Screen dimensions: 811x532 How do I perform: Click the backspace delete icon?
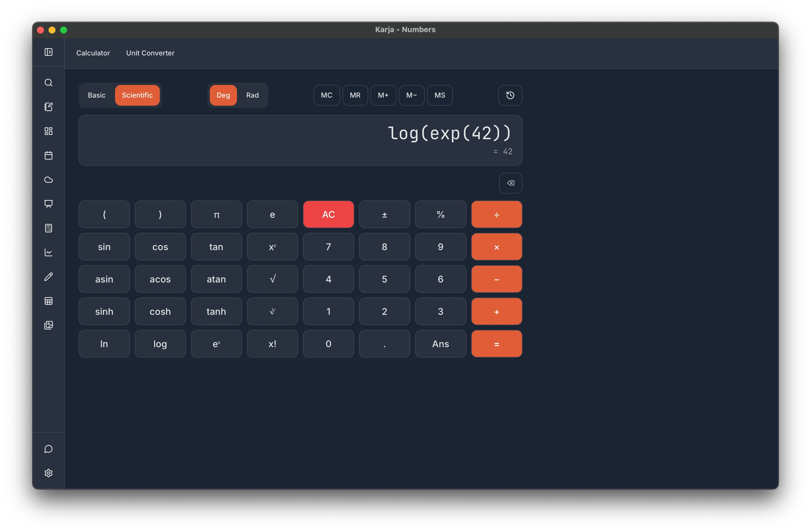point(510,183)
